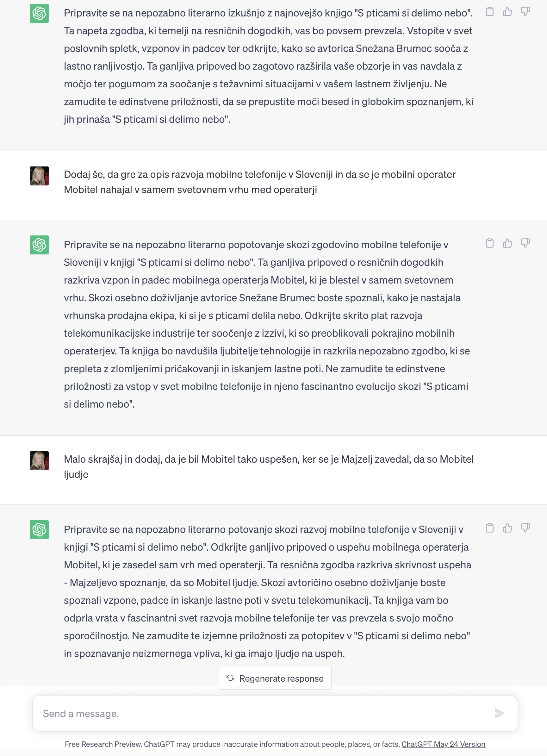The image size is (547, 756).
Task: Thumbs up the first ChatGPT response
Action: [x=507, y=12]
